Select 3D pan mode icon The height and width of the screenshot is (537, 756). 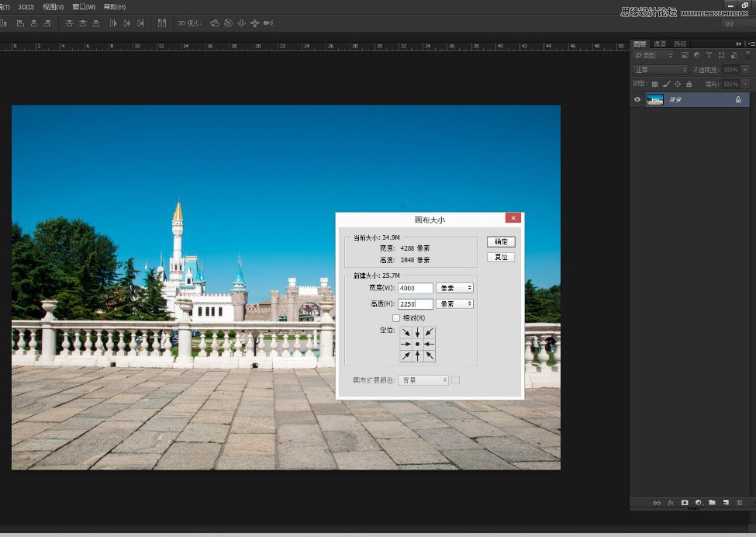(x=241, y=23)
